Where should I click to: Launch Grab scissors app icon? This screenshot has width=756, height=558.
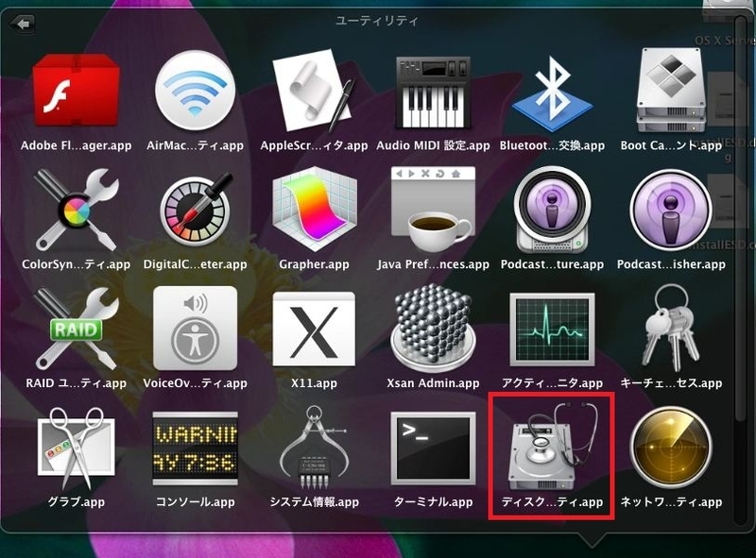(77, 448)
